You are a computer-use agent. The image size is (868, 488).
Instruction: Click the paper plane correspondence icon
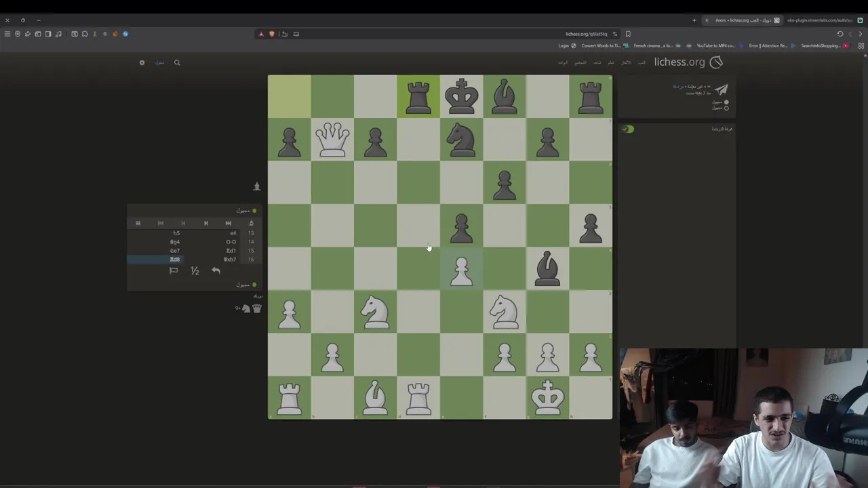[x=721, y=89]
